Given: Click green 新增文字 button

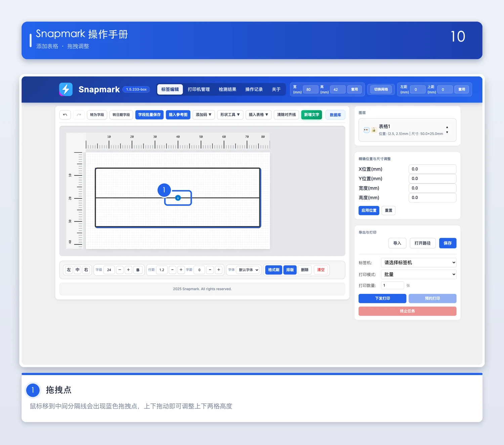Looking at the screenshot, I should point(312,115).
